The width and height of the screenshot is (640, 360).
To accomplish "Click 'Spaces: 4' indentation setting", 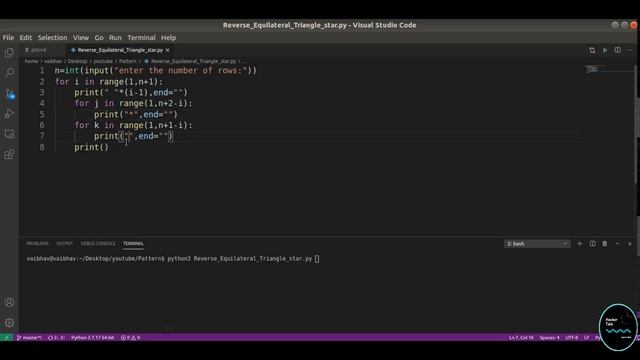I will pos(549,338).
